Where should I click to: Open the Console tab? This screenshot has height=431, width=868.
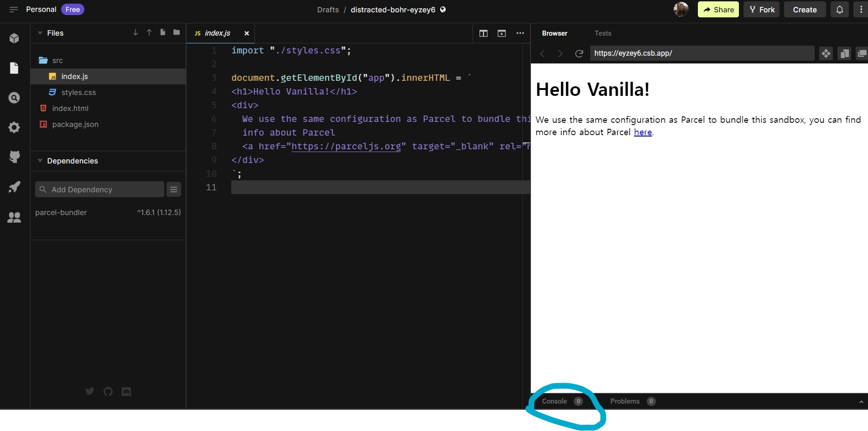coord(555,401)
